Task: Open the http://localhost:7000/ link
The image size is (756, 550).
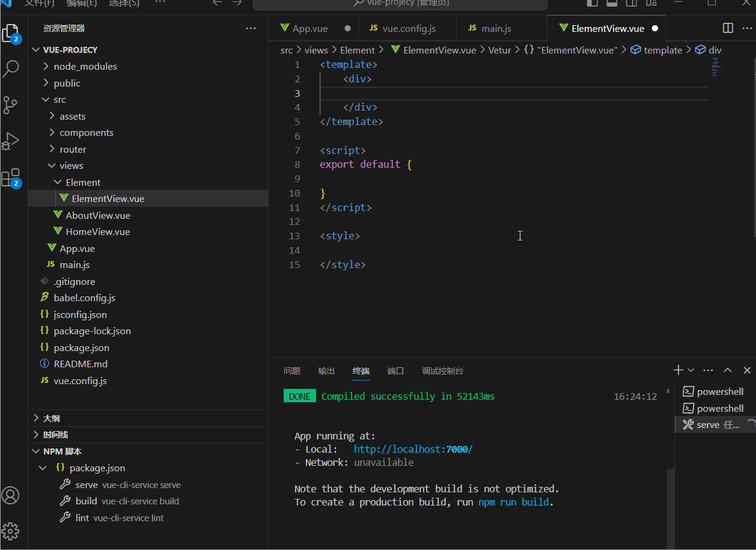Action: coord(413,450)
